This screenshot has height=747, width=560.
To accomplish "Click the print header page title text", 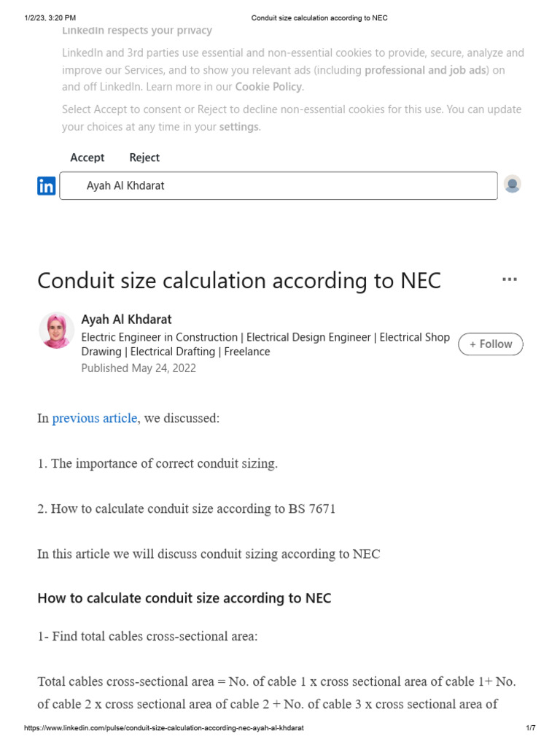I will coord(319,18).
